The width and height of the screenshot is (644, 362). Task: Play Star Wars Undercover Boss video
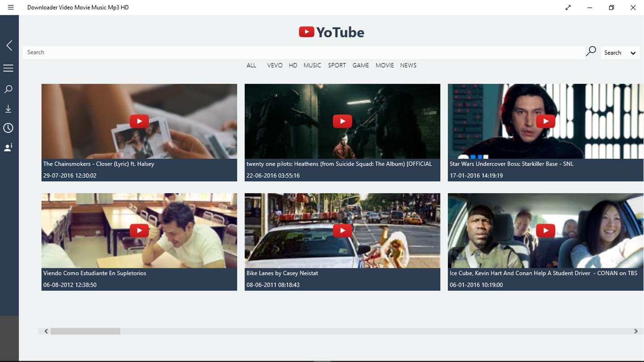tap(546, 121)
